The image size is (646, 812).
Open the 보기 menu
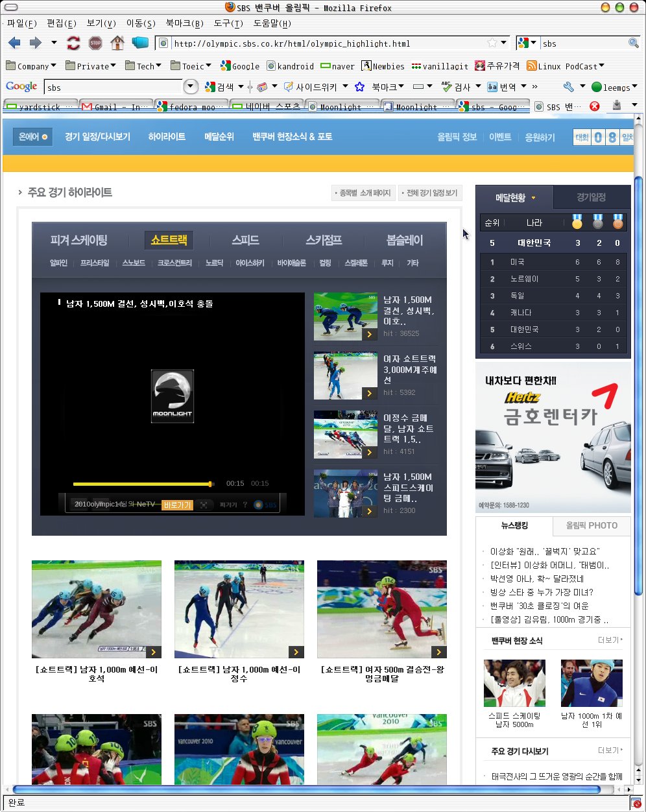coord(101,23)
